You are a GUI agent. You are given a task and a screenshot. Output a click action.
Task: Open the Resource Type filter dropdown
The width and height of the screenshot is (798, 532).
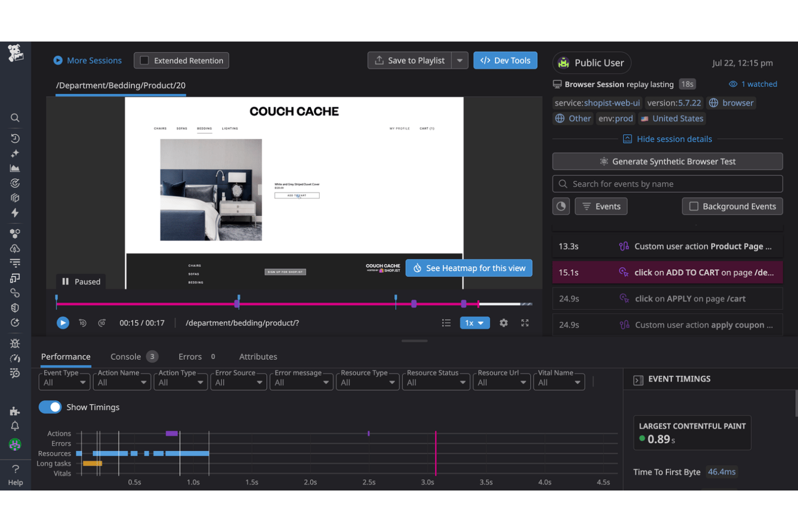pos(367,382)
